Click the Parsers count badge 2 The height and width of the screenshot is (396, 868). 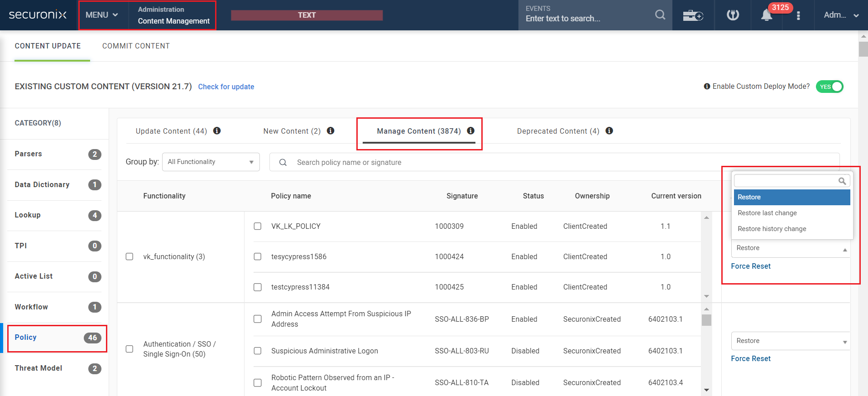coord(95,154)
